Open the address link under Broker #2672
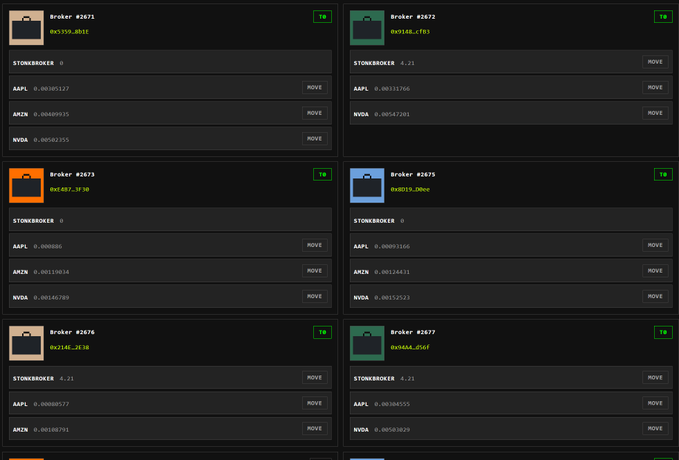The width and height of the screenshot is (679, 460). (410, 32)
